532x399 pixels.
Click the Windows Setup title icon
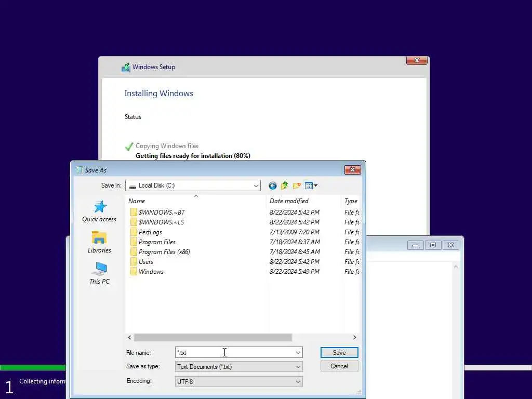coord(126,68)
